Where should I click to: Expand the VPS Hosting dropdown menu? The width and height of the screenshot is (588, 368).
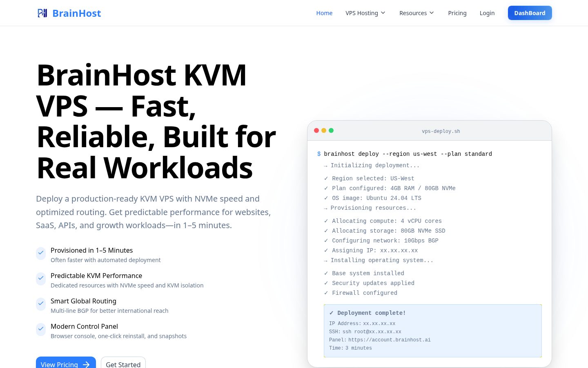[x=365, y=13]
